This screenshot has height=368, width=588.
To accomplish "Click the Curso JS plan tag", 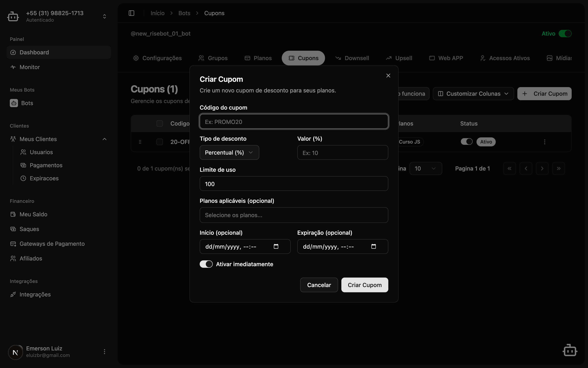I will (410, 142).
